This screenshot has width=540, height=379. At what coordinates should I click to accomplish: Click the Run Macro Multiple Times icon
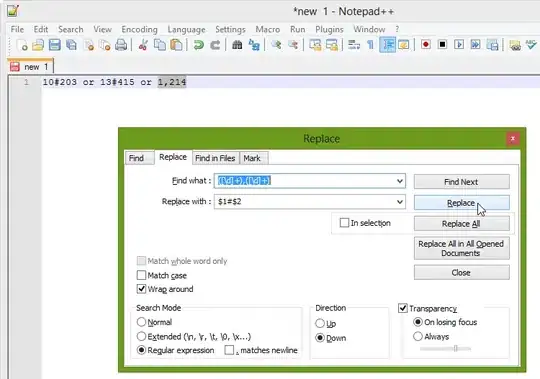(476, 44)
